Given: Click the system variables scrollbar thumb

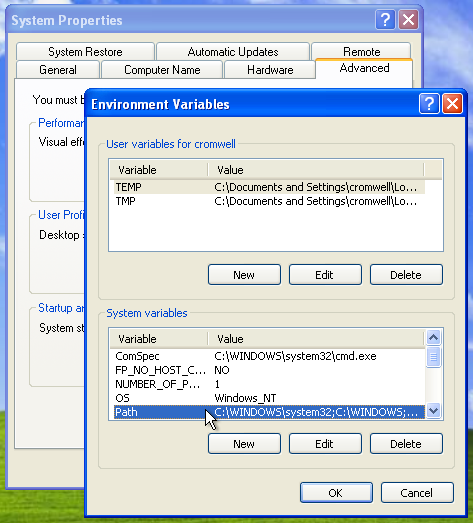Looking at the screenshot, I should [433, 357].
